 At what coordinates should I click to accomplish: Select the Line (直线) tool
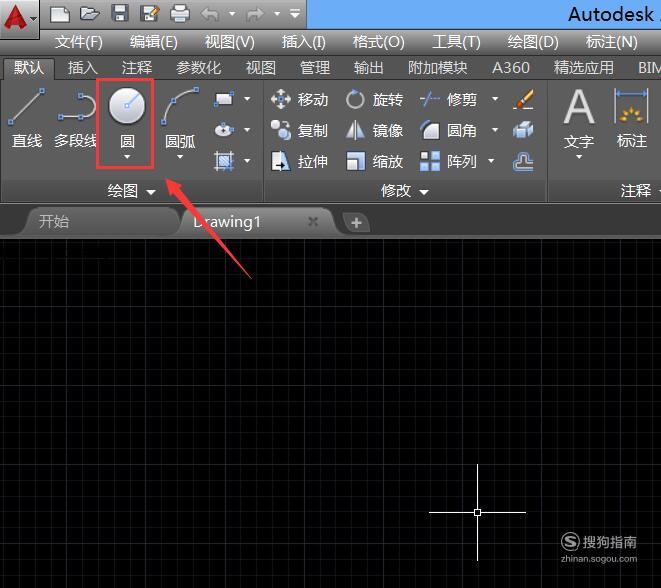27,118
